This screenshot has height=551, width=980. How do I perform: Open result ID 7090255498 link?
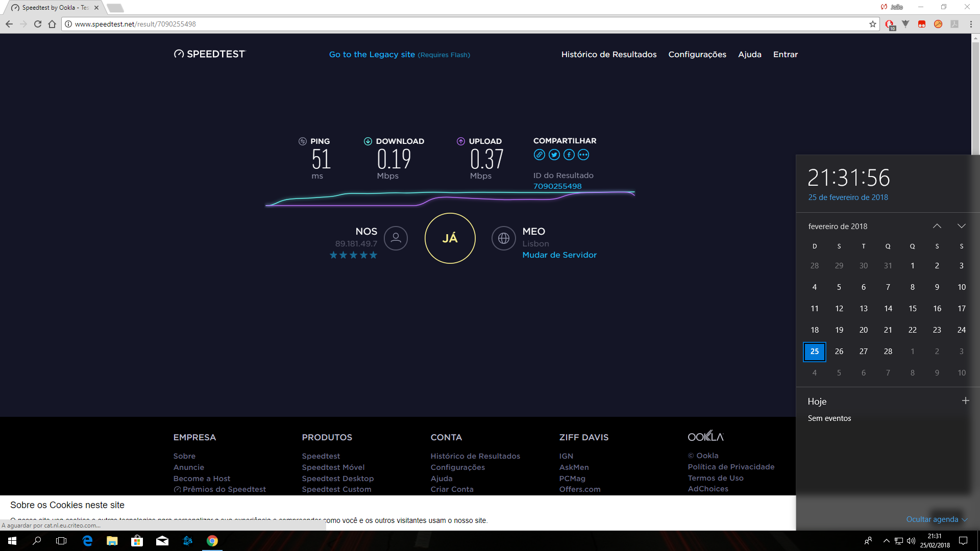(557, 186)
